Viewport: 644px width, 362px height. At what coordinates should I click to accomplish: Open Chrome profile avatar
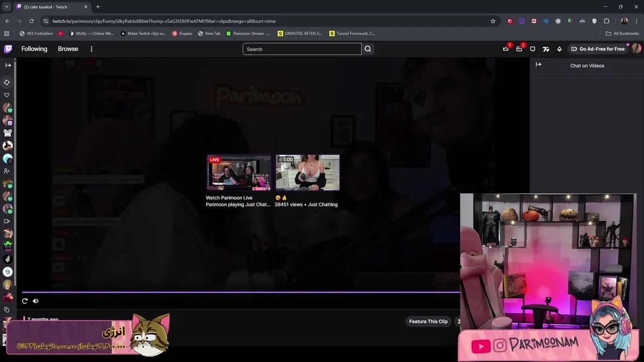pos(624,21)
